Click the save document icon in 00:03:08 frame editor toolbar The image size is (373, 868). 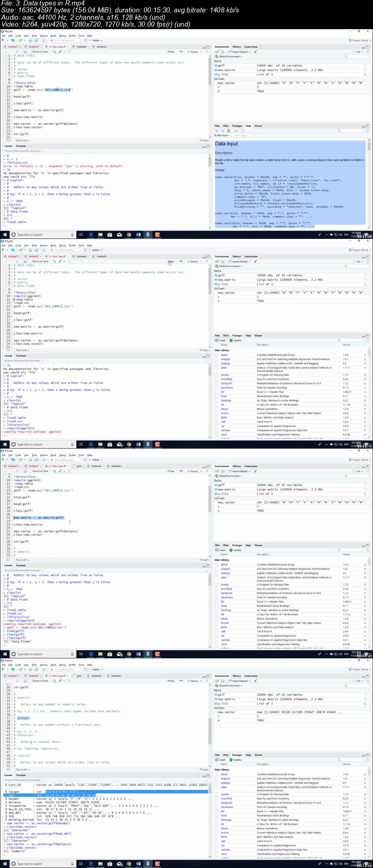tap(25, 52)
